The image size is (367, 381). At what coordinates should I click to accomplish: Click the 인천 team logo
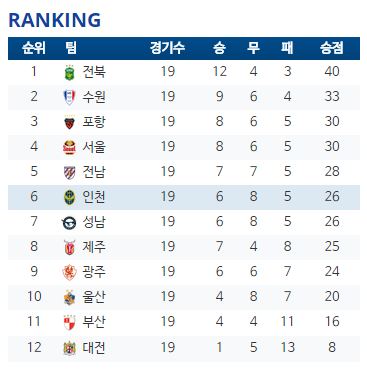(x=70, y=197)
